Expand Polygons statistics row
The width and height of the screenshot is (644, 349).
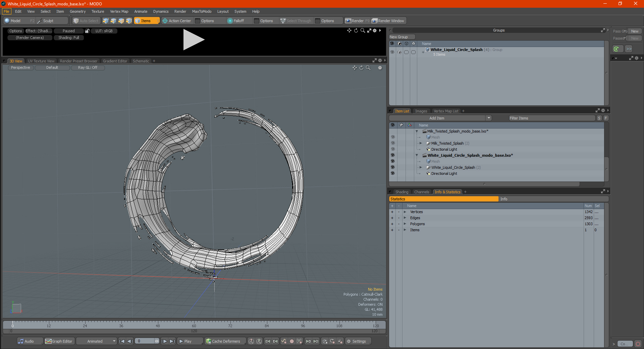tap(405, 224)
